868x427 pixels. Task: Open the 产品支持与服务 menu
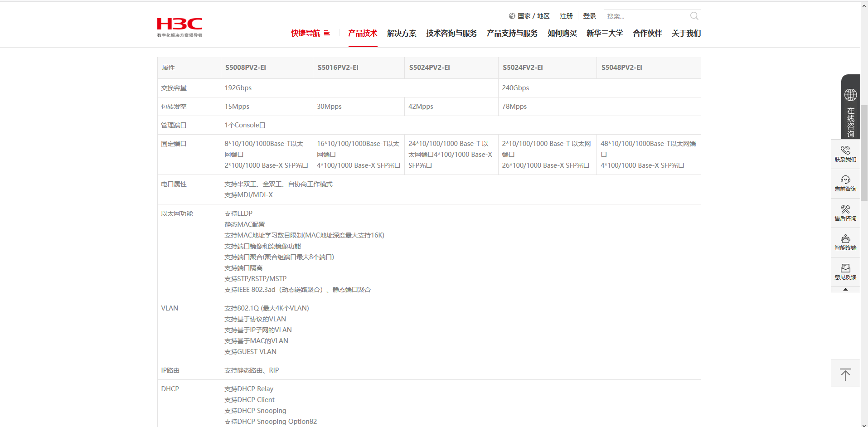[x=512, y=33]
